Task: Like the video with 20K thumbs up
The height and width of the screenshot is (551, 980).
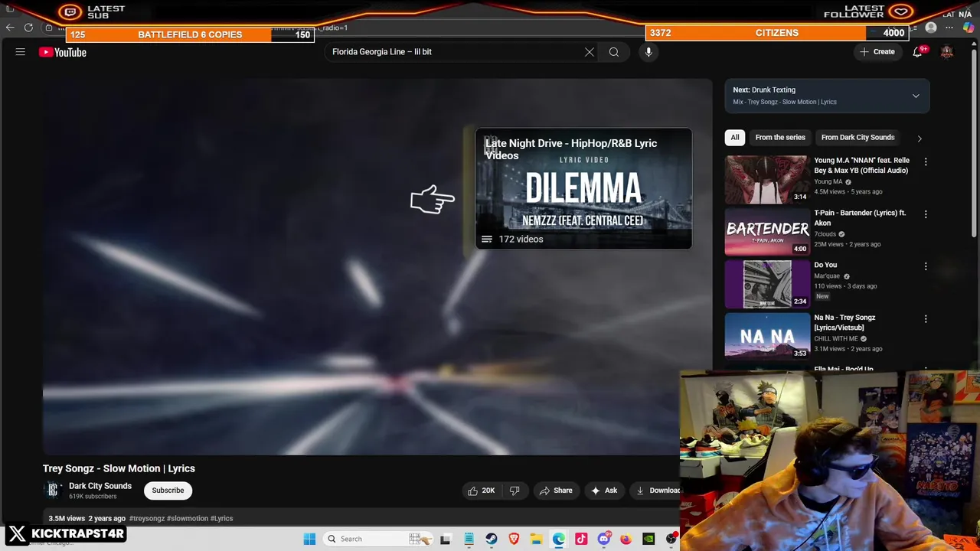Action: coord(482,491)
